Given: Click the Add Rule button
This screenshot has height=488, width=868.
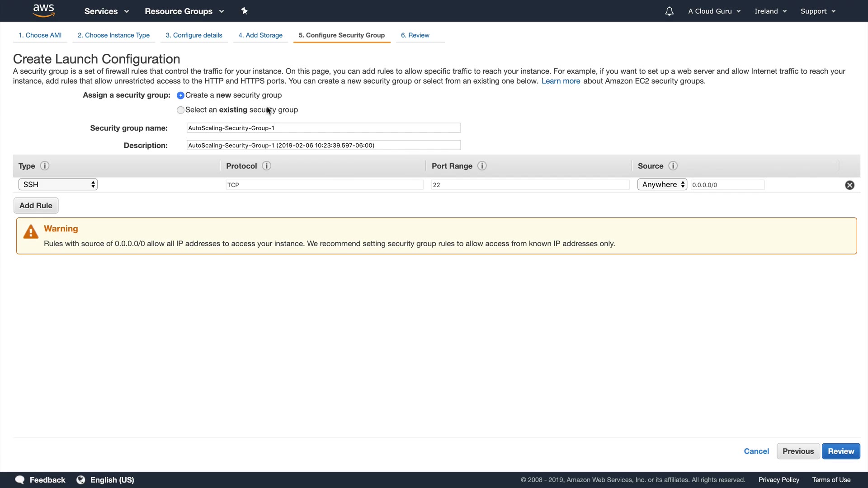Looking at the screenshot, I should click(x=36, y=206).
